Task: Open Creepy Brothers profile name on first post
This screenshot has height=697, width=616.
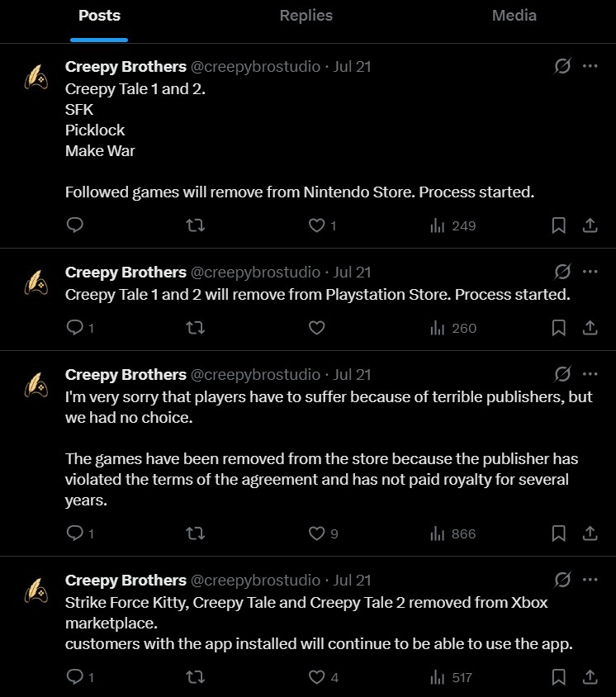Action: (x=126, y=67)
